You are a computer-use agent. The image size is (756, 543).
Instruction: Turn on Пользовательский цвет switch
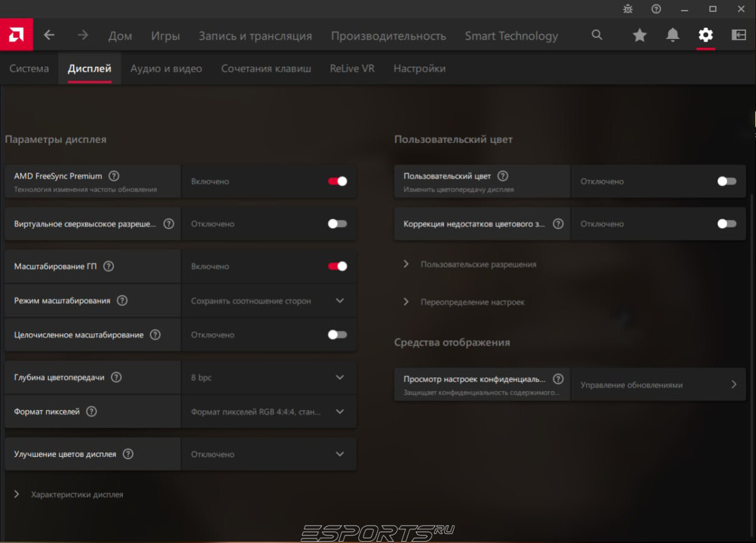(726, 181)
